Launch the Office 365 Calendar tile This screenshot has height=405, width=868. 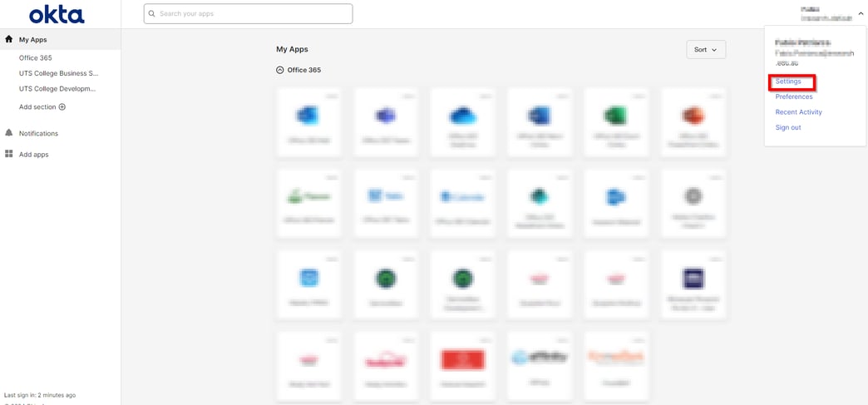[463, 204]
